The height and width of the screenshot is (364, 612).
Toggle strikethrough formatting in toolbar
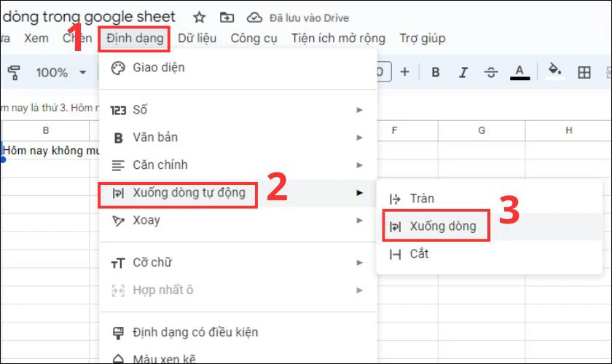click(490, 72)
